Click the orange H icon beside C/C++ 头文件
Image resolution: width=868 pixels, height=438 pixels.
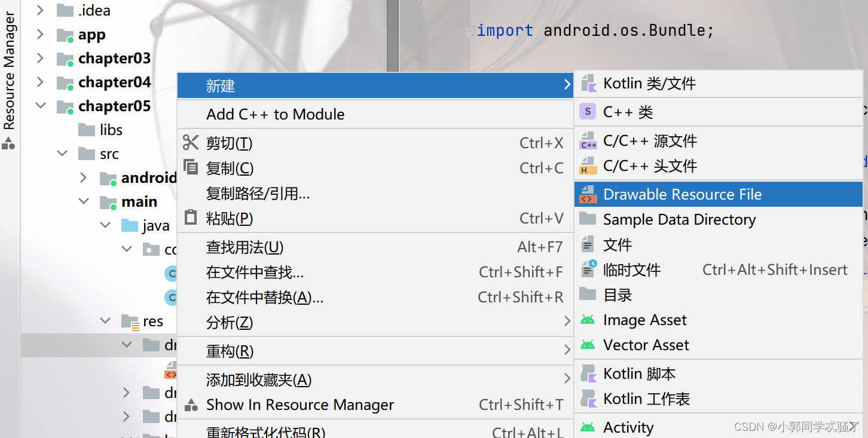click(587, 166)
